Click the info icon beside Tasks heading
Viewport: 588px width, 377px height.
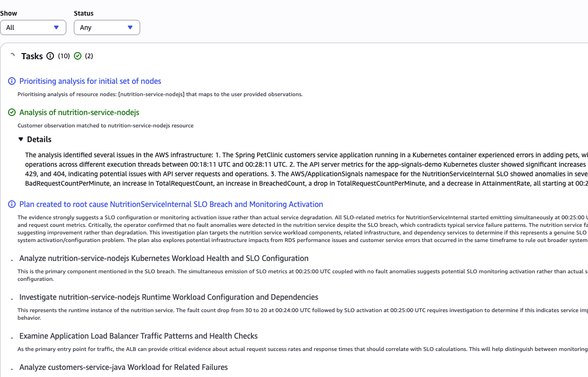(51, 56)
